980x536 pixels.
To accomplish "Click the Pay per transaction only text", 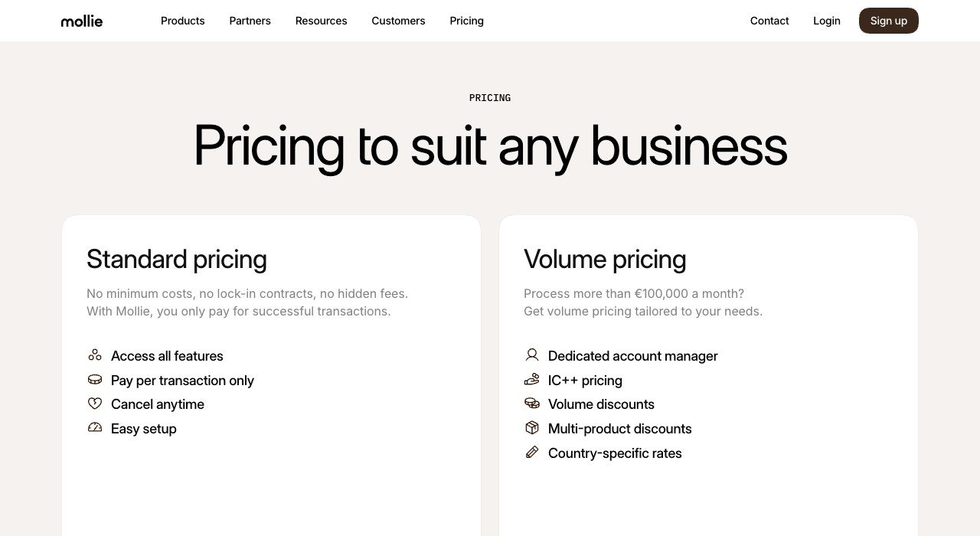I will [x=182, y=381].
